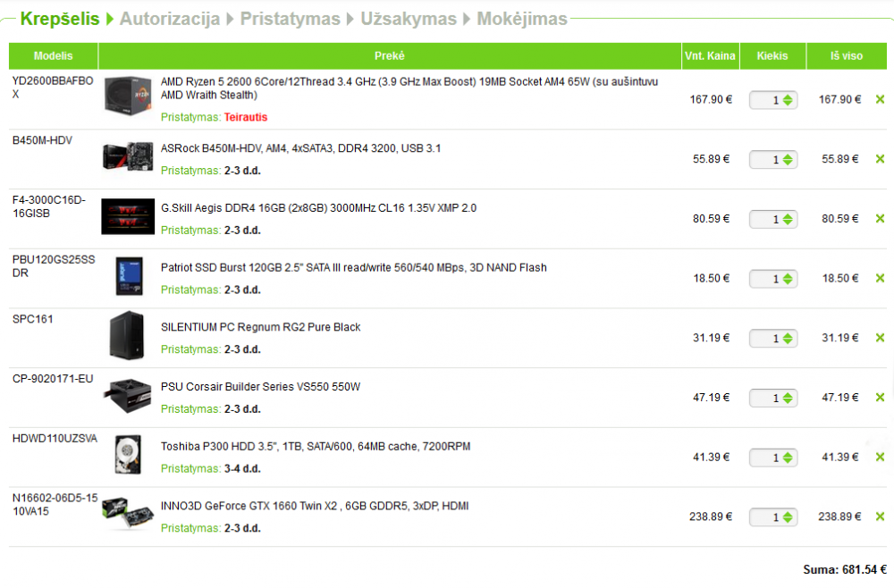894x588 pixels.
Task: Click the Suma: 681.54 € total
Action: pyautogui.click(x=845, y=570)
